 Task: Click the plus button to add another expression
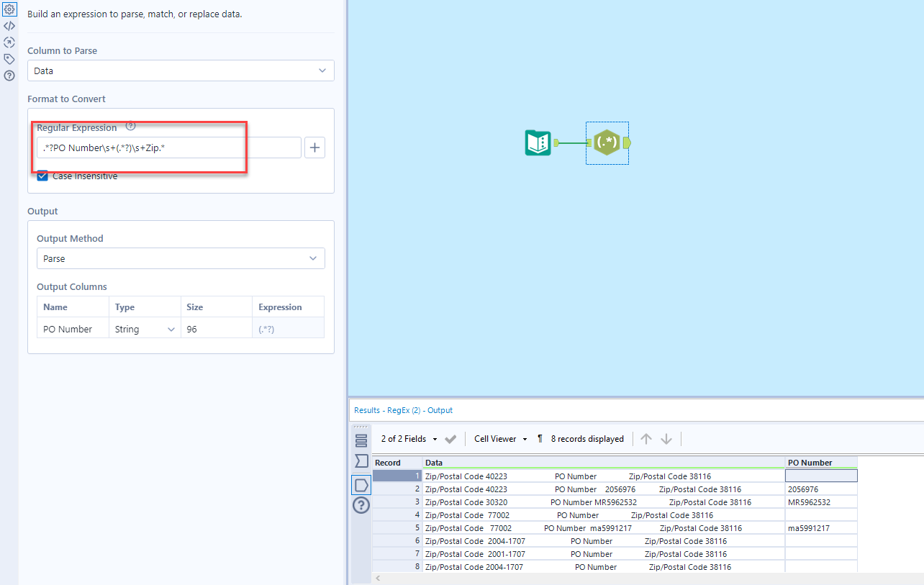[314, 147]
